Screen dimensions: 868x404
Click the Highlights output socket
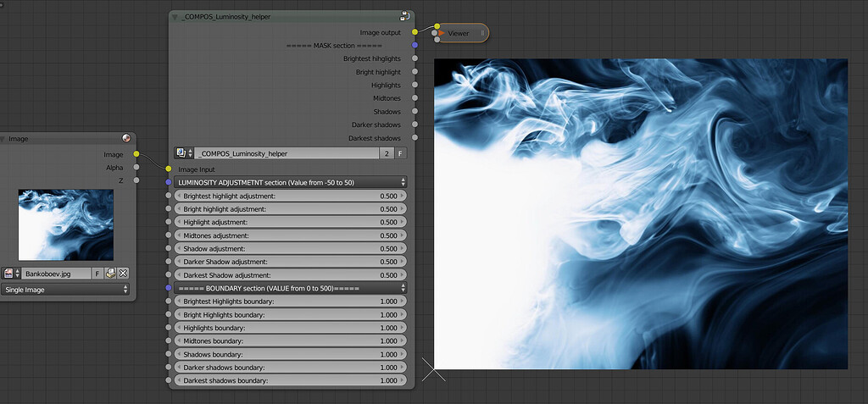click(415, 85)
